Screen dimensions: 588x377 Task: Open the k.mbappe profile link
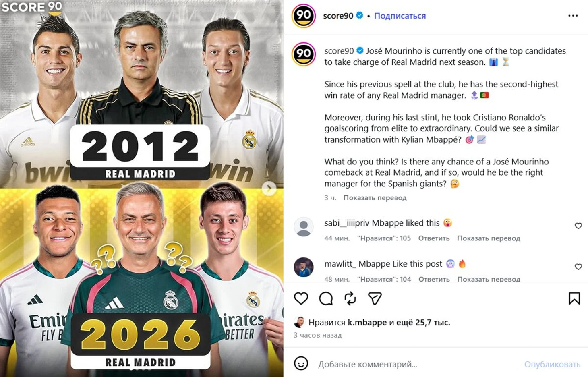point(367,322)
